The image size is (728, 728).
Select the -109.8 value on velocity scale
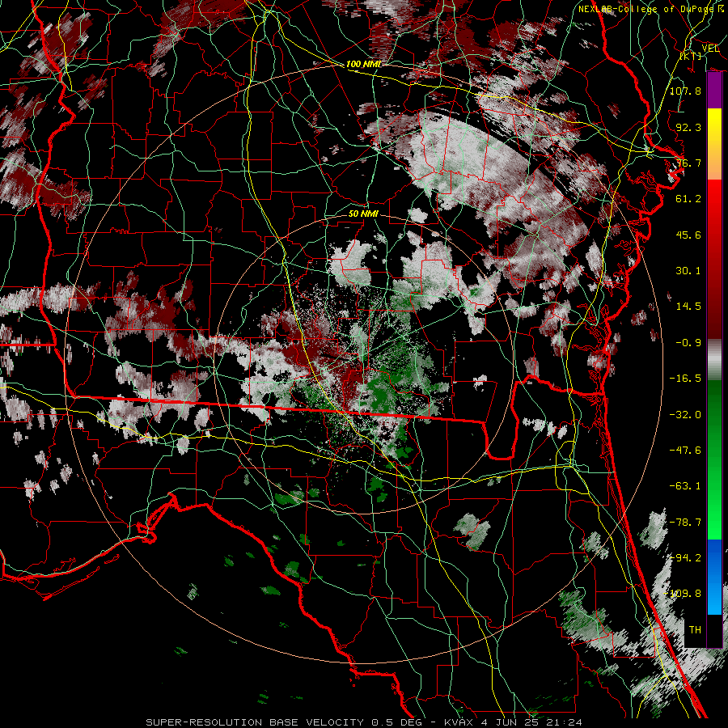(x=683, y=594)
